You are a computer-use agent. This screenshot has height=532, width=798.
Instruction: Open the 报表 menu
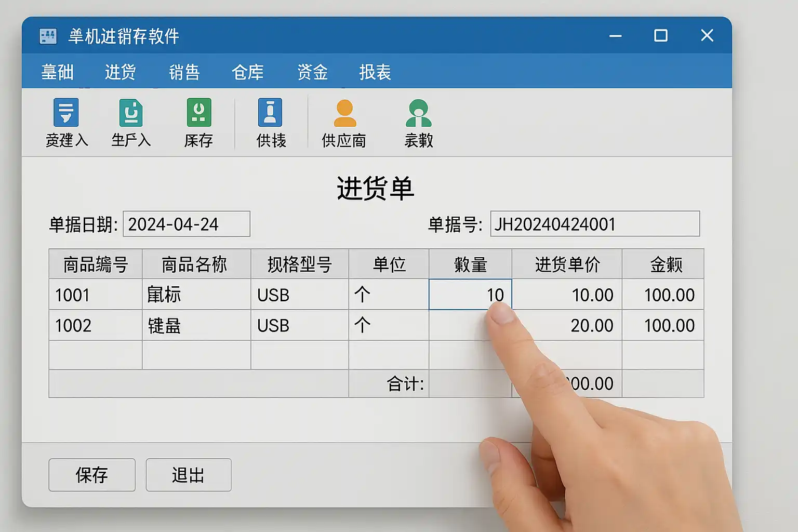(x=375, y=72)
